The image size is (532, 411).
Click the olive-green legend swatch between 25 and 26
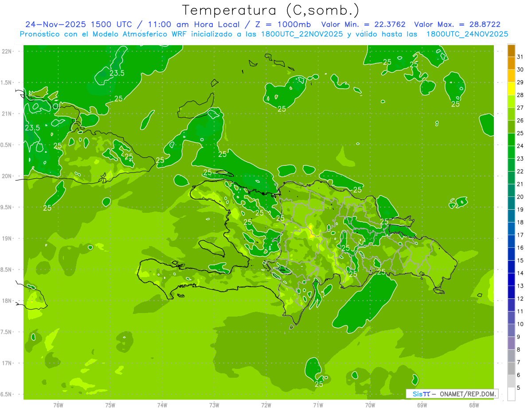512,127
